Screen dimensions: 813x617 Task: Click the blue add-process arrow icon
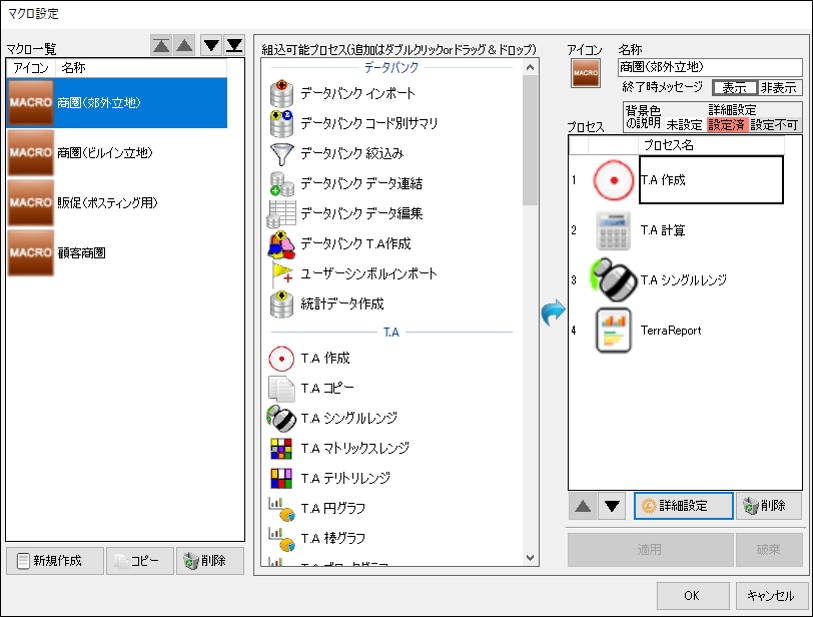coord(553,312)
